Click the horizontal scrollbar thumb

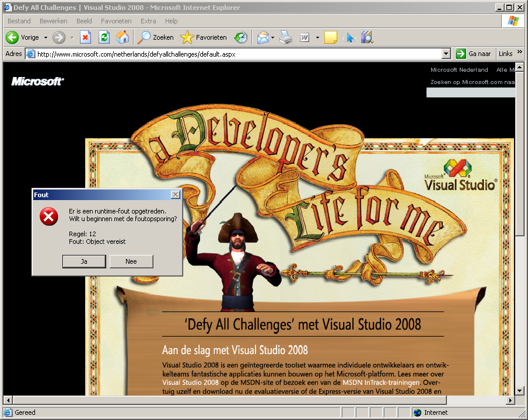click(x=230, y=400)
